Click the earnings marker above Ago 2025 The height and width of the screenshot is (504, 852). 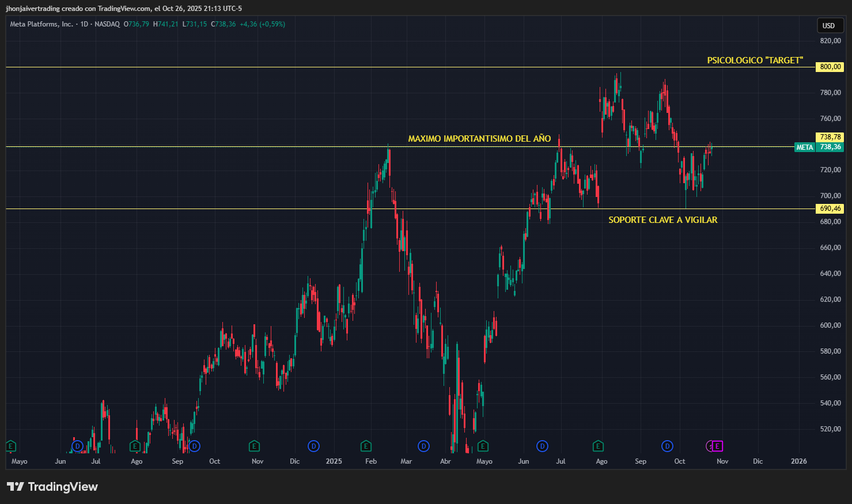pos(598,446)
